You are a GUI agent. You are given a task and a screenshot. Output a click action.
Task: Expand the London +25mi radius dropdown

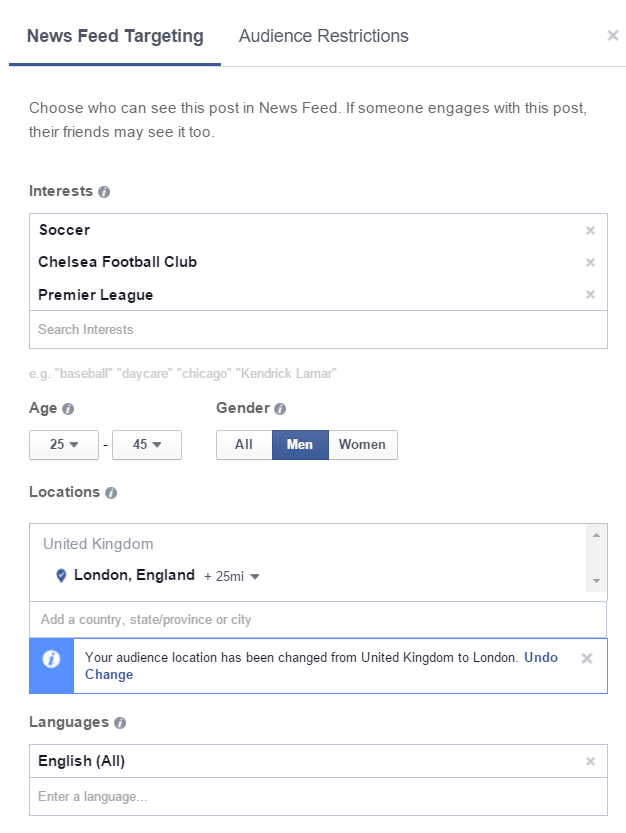[x=232, y=576]
